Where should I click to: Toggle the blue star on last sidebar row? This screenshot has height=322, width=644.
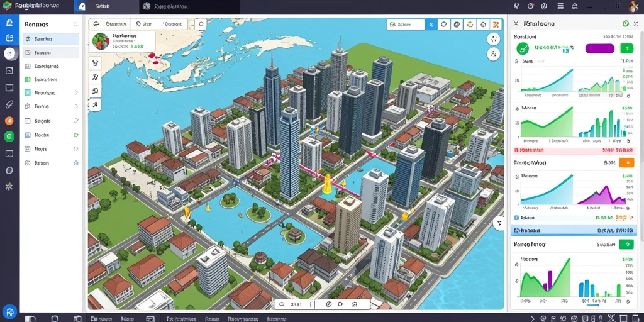[x=76, y=163]
